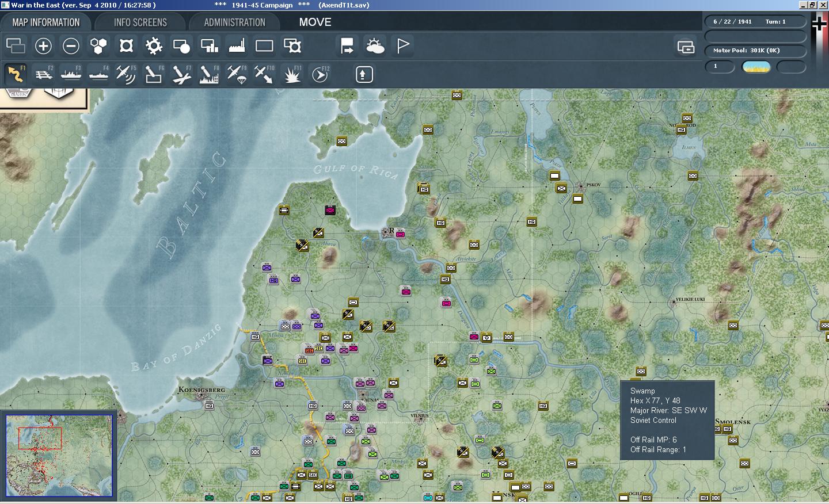Click the Gulf of Riga label

(355, 171)
